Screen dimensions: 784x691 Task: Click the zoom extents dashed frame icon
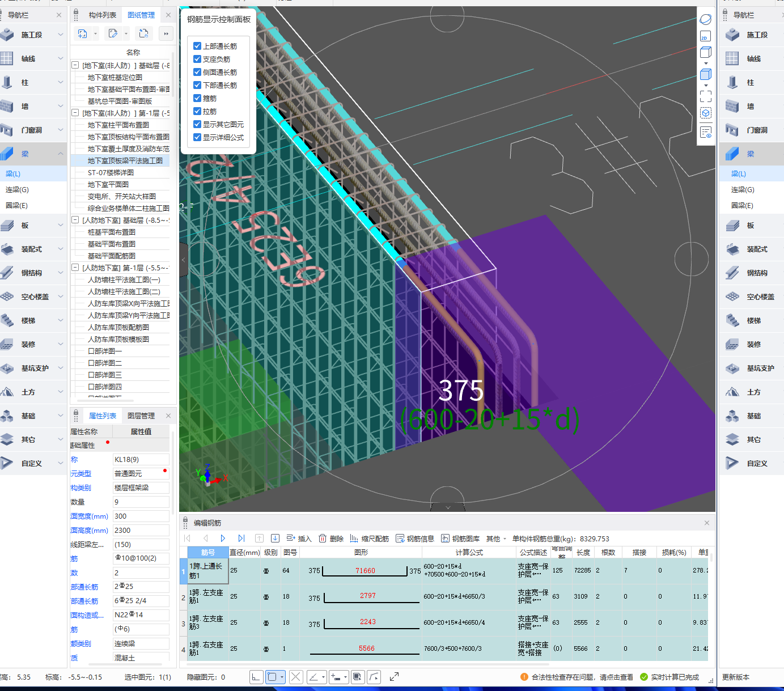(x=705, y=96)
